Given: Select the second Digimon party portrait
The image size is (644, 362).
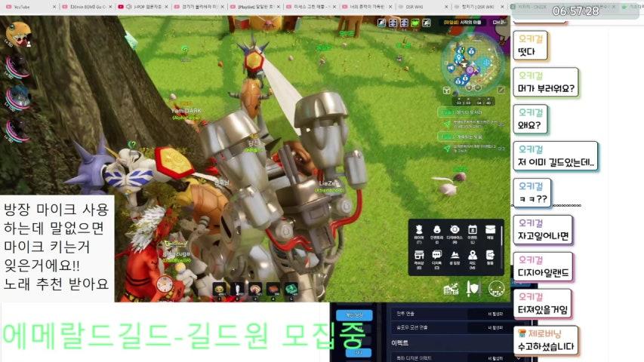Looking at the screenshot, I should [17, 66].
